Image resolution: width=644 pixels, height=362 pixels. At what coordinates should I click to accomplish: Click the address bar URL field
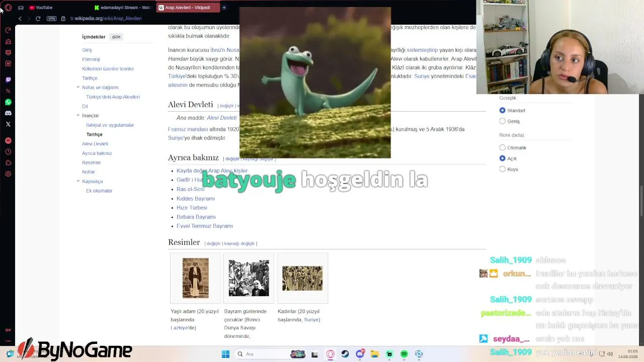click(x=106, y=19)
